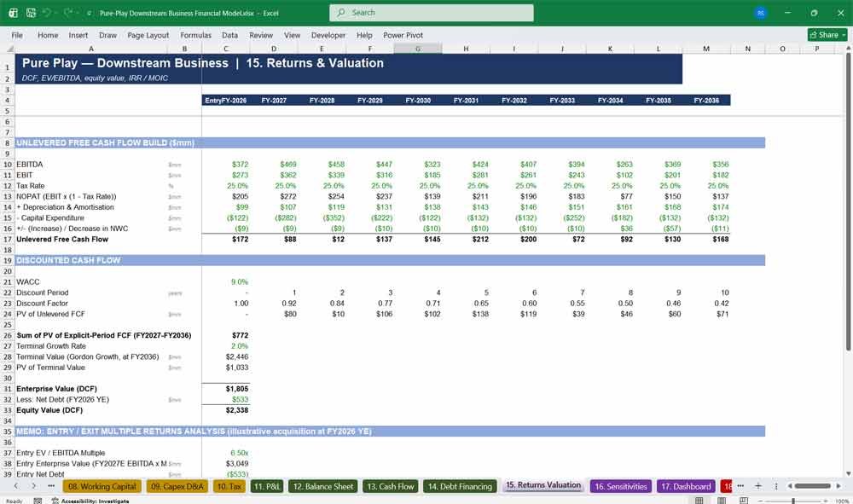Click the vertical scrollbar thumb
The image size is (853, 504).
(x=848, y=201)
